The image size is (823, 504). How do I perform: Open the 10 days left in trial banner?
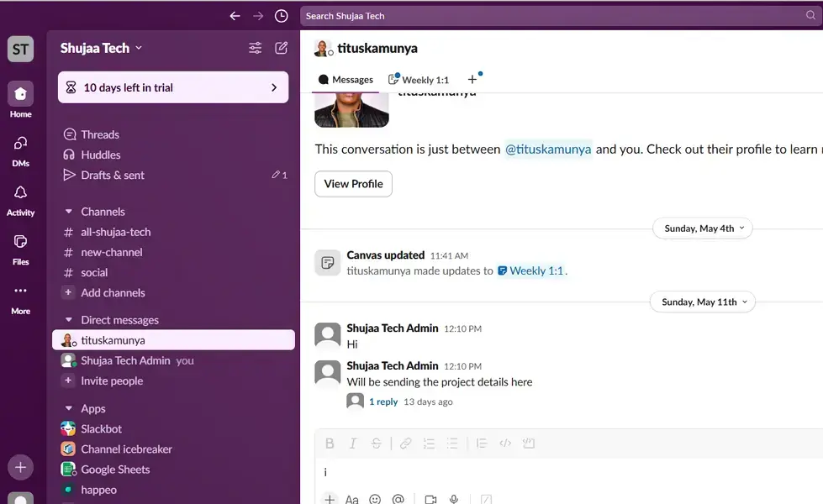(x=173, y=87)
